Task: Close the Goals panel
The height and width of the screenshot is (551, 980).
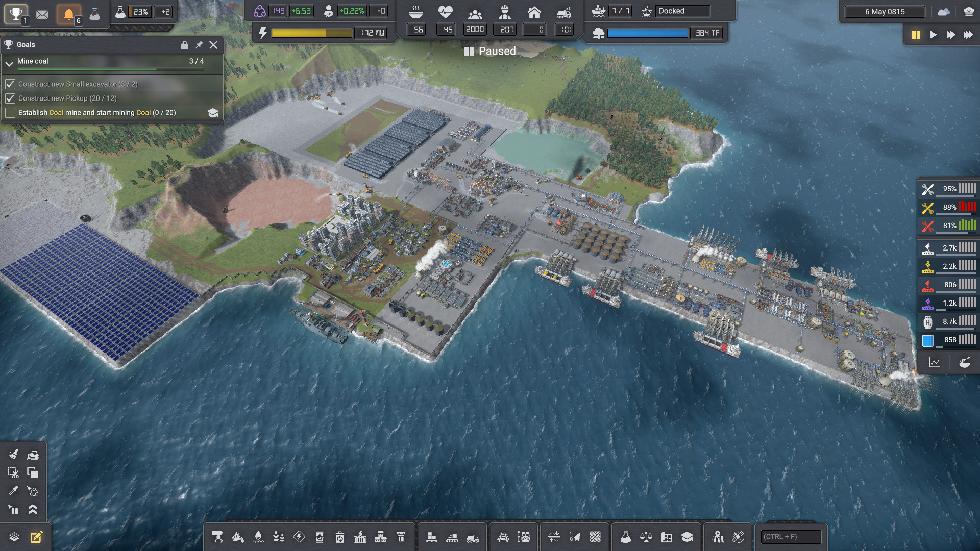Action: 213,45
